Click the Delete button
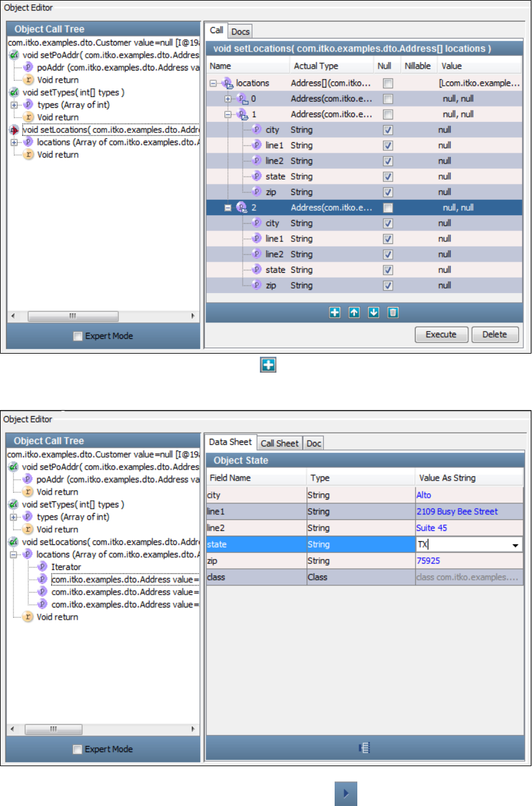Viewport: 532px width, 806px height. coord(495,335)
